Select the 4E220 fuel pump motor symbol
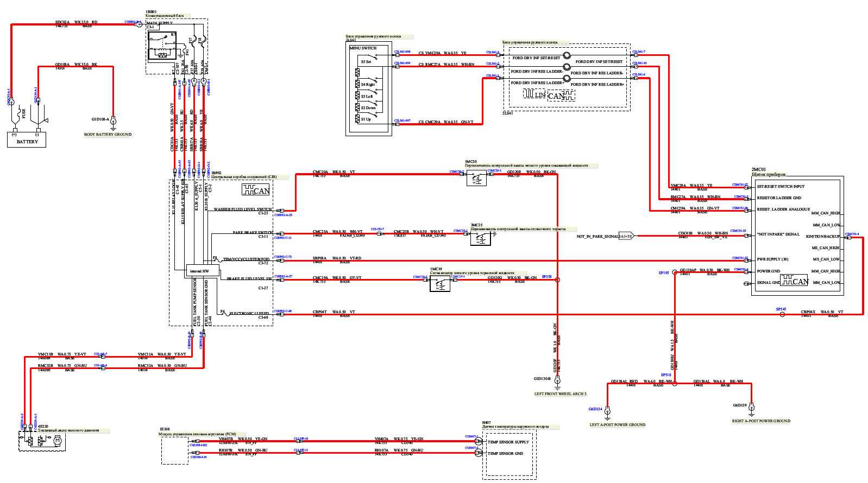Image resolution: width=868 pixels, height=483 pixels. click(x=57, y=442)
